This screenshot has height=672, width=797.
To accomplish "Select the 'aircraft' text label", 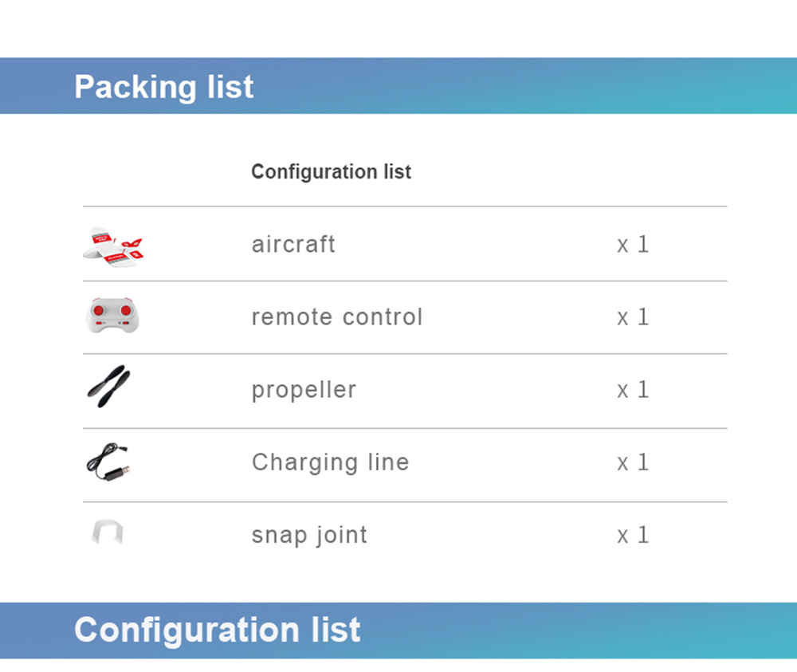I will point(293,244).
